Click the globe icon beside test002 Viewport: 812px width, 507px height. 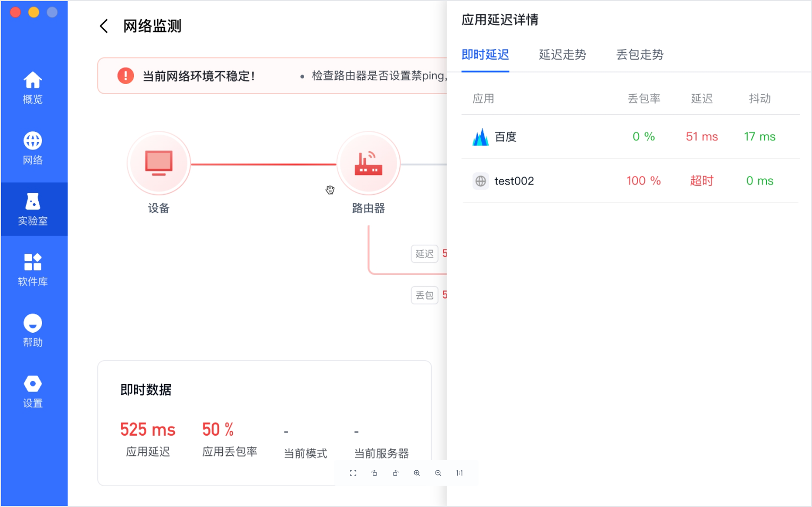tap(481, 181)
